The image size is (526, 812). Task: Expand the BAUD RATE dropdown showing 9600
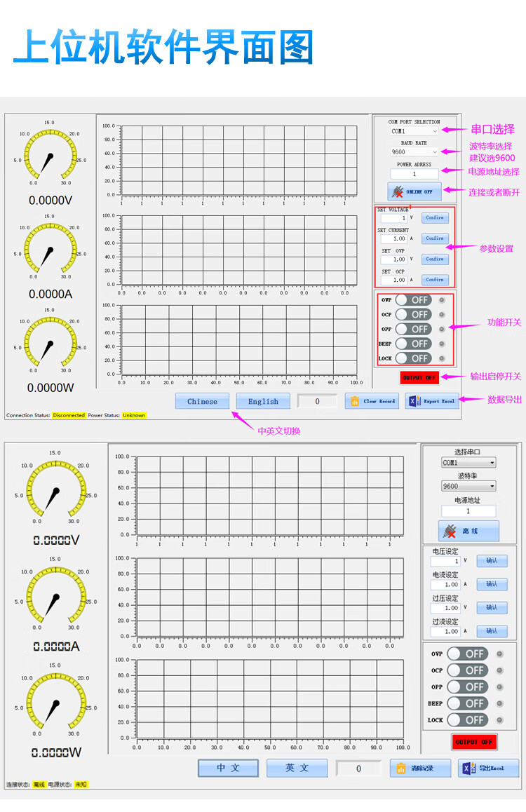click(414, 151)
